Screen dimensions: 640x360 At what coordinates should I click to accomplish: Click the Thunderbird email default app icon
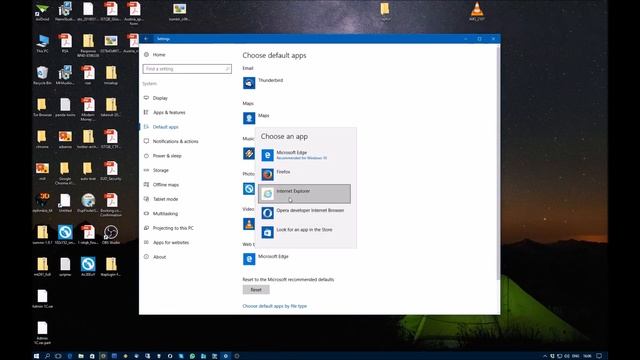point(249,83)
